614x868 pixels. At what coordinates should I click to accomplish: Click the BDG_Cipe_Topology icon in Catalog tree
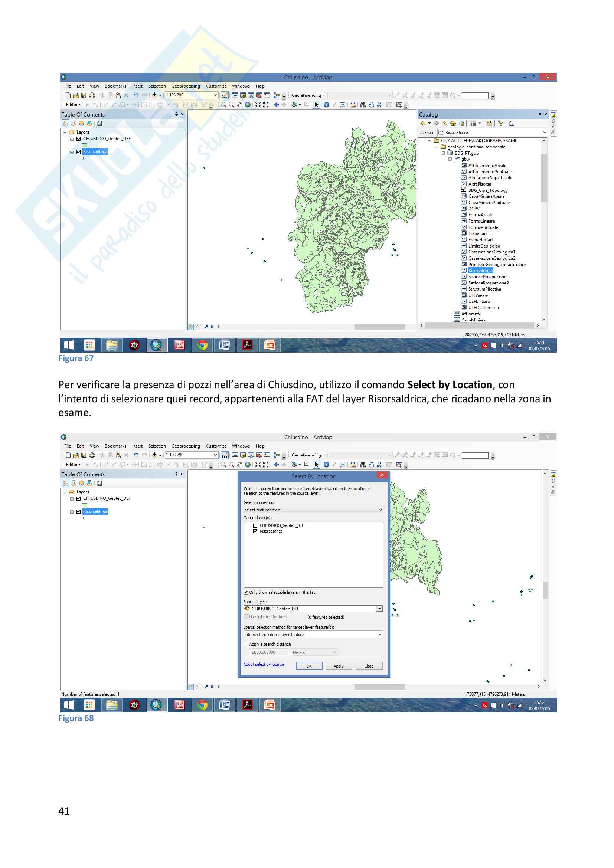click(x=464, y=190)
